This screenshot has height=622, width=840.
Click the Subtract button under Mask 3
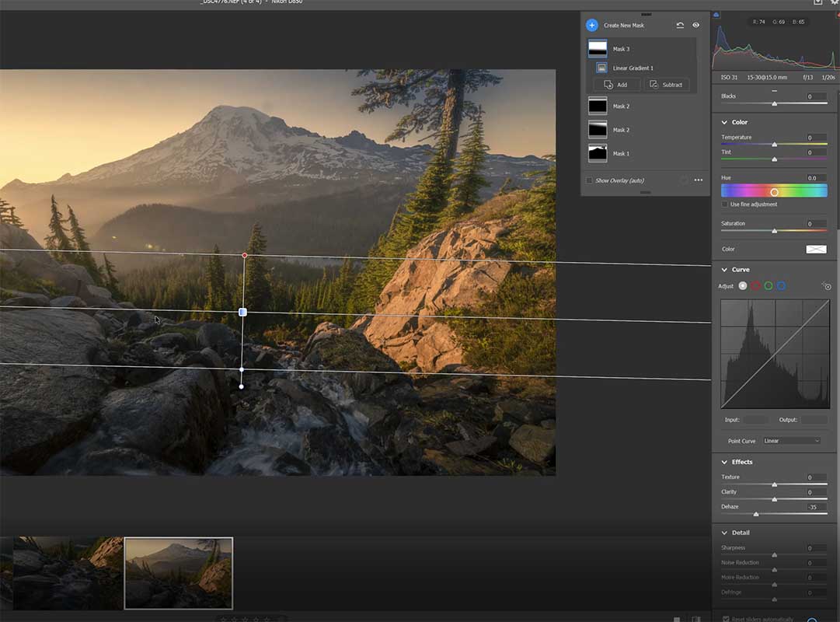(x=666, y=85)
